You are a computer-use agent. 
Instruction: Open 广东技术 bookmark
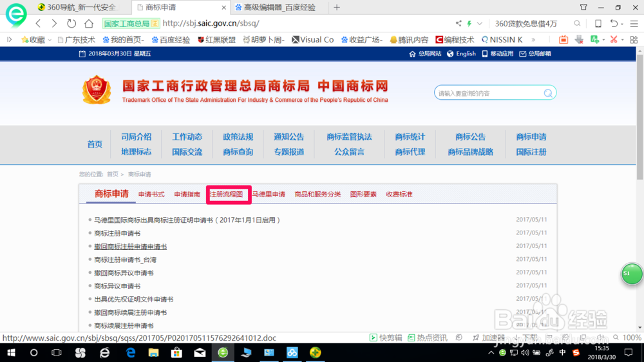(x=77, y=40)
